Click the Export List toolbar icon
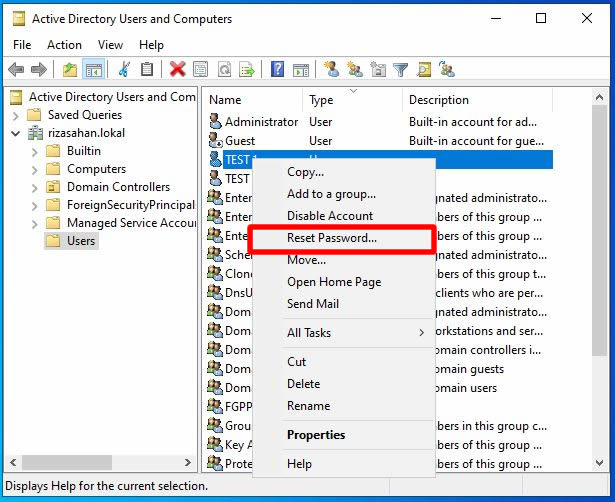The image size is (615, 502). (x=247, y=70)
